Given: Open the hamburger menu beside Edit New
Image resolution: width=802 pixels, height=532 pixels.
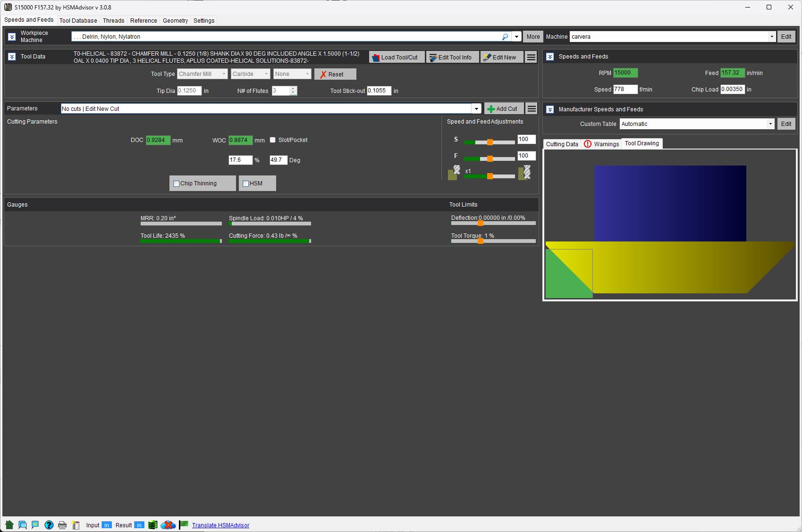Looking at the screenshot, I should tap(532, 57).
